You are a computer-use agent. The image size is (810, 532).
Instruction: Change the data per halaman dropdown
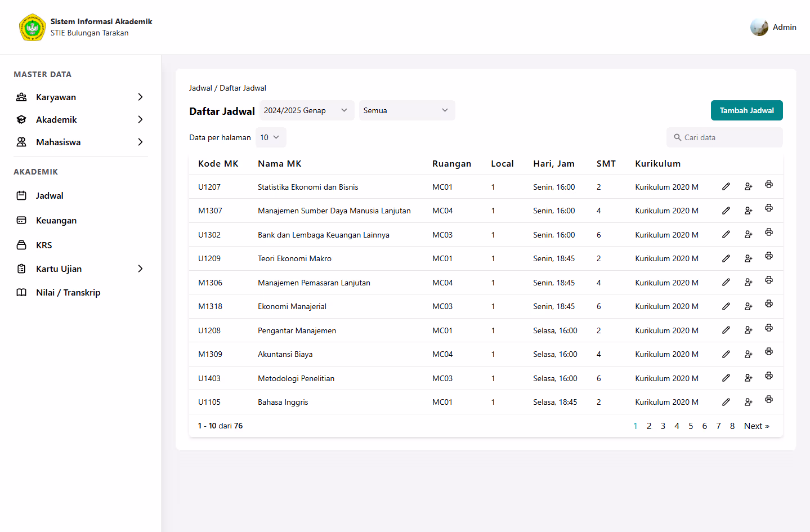tap(270, 137)
